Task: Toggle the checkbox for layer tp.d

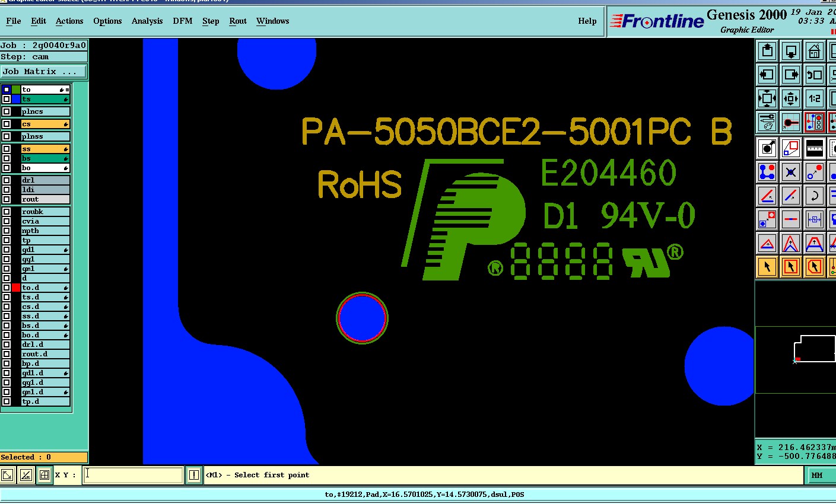Action: pyautogui.click(x=7, y=401)
